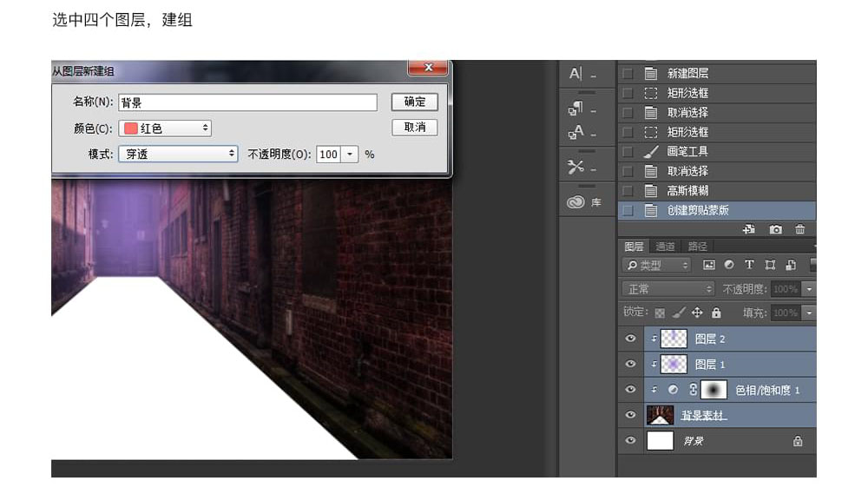Screen dimensions: 868x494
Task: Switch to the 路径 tab
Action: click(x=698, y=247)
